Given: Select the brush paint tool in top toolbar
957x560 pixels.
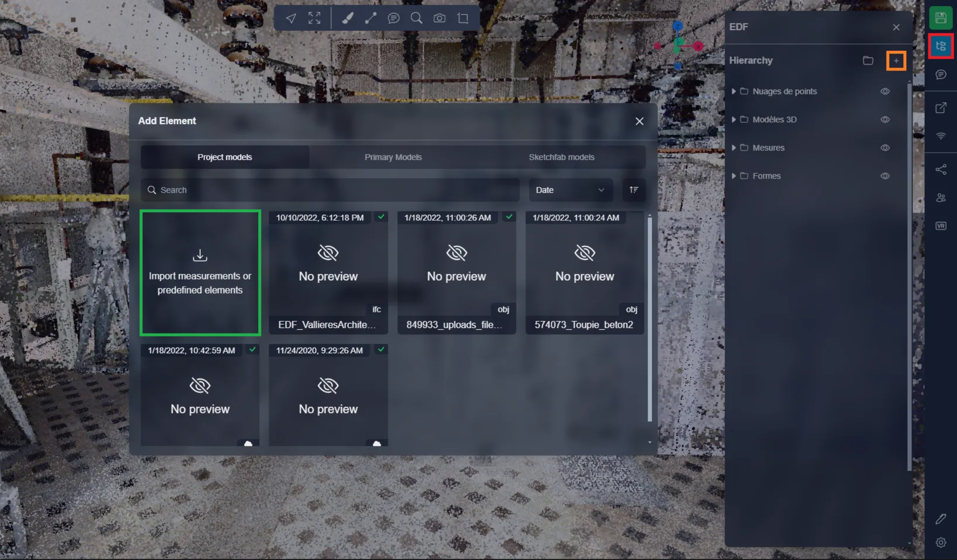Looking at the screenshot, I should coord(347,18).
